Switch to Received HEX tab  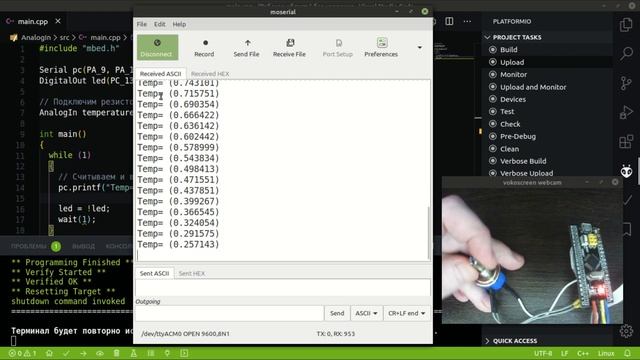(x=210, y=74)
